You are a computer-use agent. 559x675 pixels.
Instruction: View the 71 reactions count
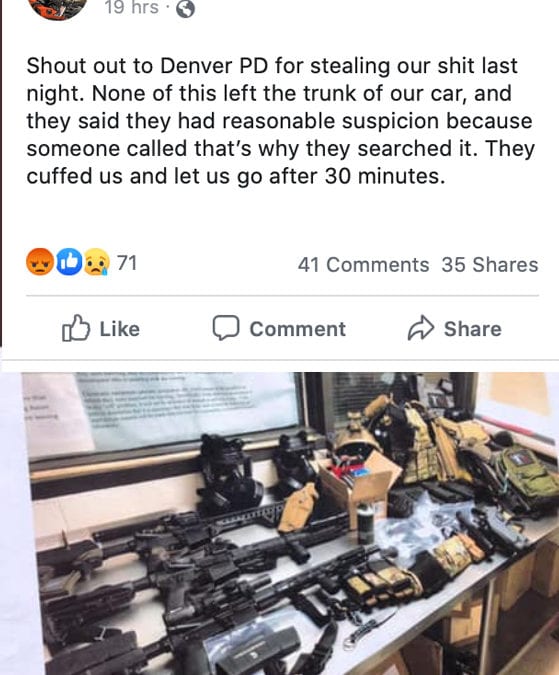click(127, 263)
